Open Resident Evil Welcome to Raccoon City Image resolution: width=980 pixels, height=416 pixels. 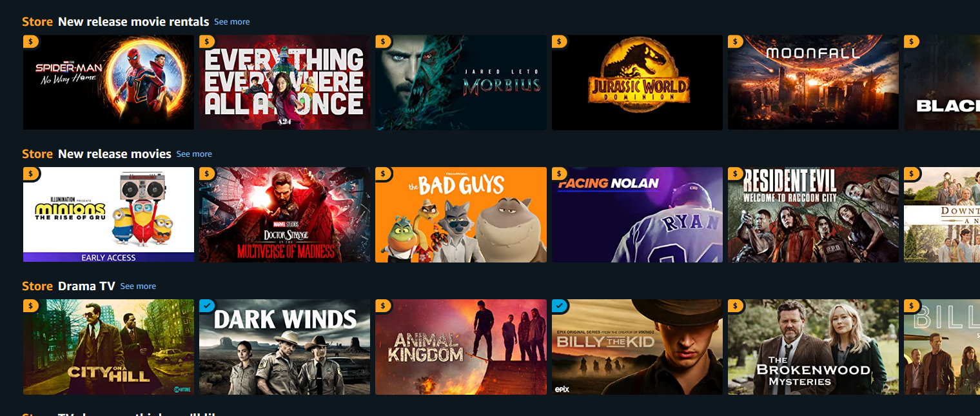813,215
